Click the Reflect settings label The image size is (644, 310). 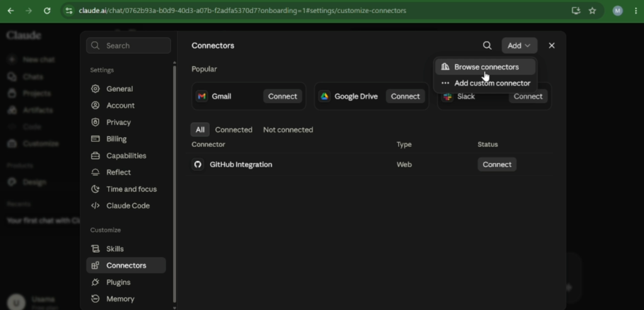119,172
